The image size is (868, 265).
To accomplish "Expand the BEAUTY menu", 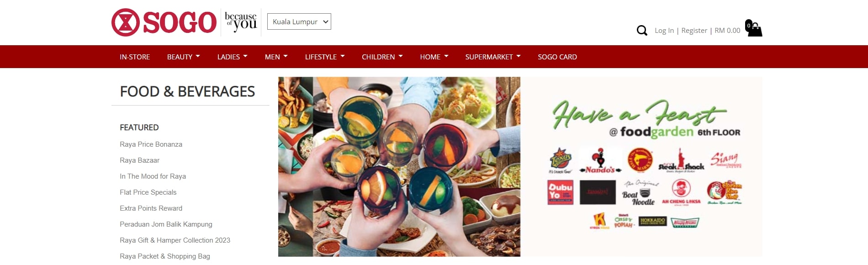I will point(184,57).
